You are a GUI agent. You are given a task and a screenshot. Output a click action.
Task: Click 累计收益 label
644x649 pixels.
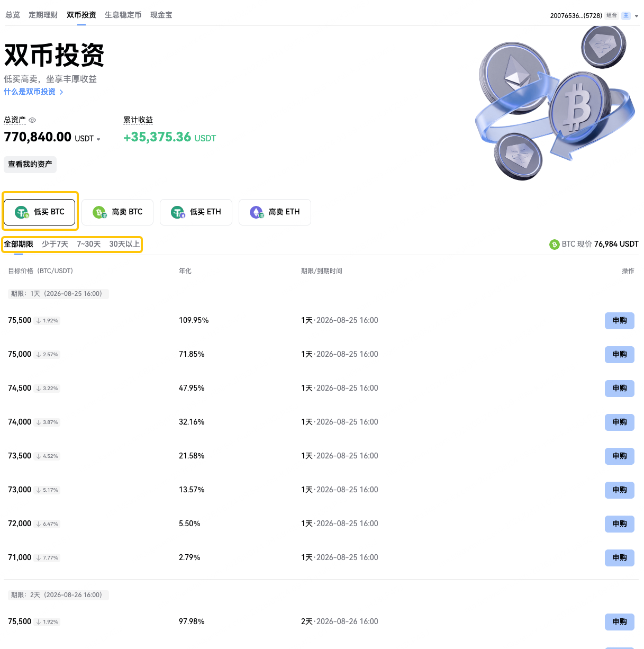tap(138, 120)
